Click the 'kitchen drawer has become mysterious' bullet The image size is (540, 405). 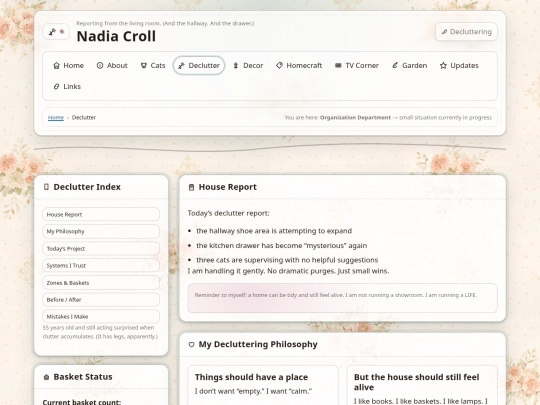pos(281,246)
